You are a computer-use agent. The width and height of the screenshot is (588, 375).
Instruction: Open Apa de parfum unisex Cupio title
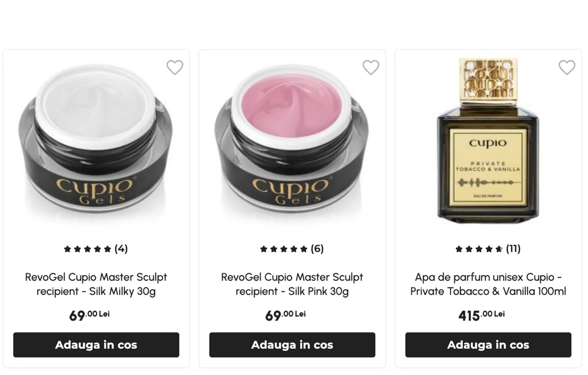[x=488, y=284]
